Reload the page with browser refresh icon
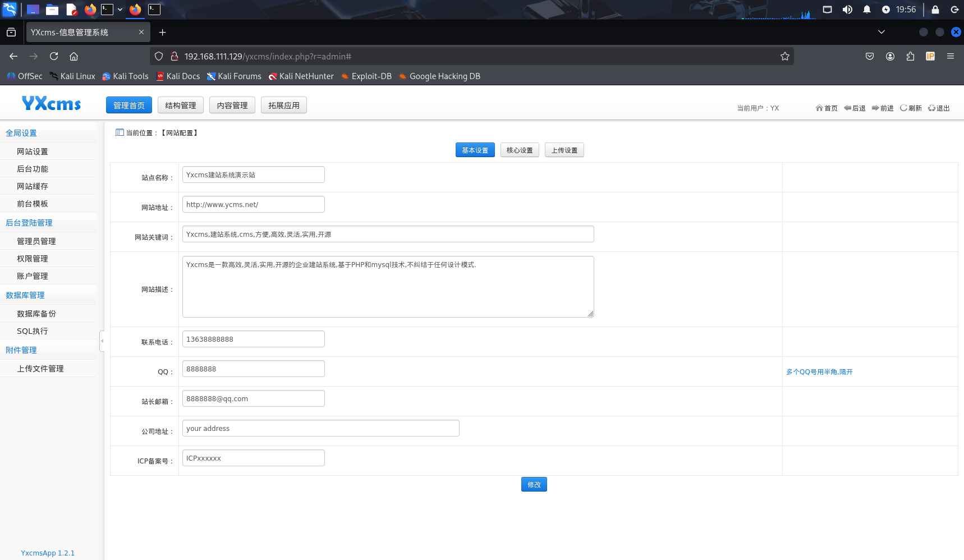The height and width of the screenshot is (560, 964). [54, 56]
